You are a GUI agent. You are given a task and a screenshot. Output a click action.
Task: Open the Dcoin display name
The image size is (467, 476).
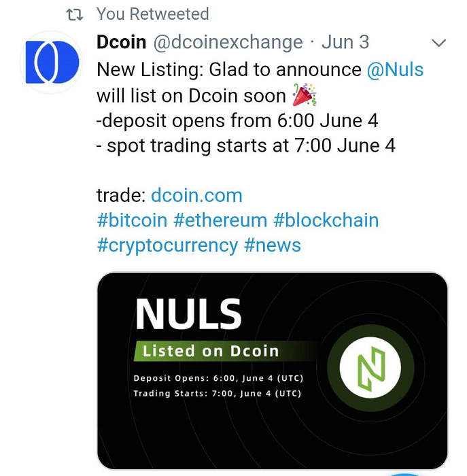click(122, 42)
